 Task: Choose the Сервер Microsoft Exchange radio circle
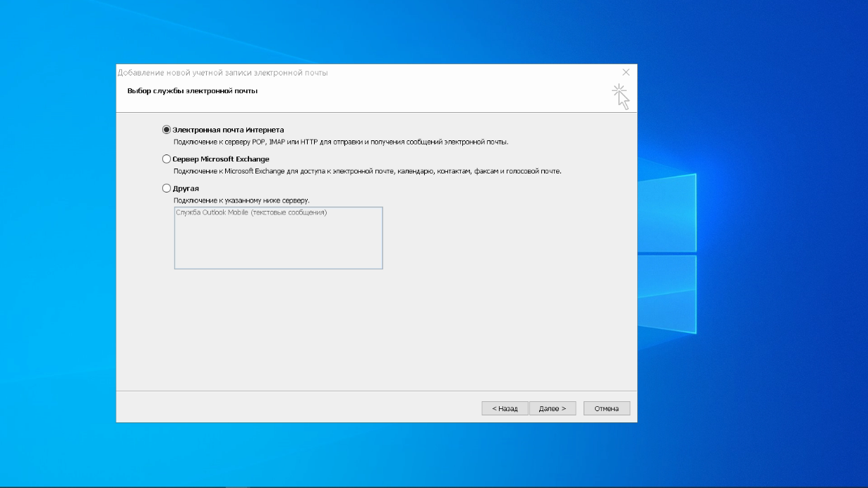tap(167, 159)
